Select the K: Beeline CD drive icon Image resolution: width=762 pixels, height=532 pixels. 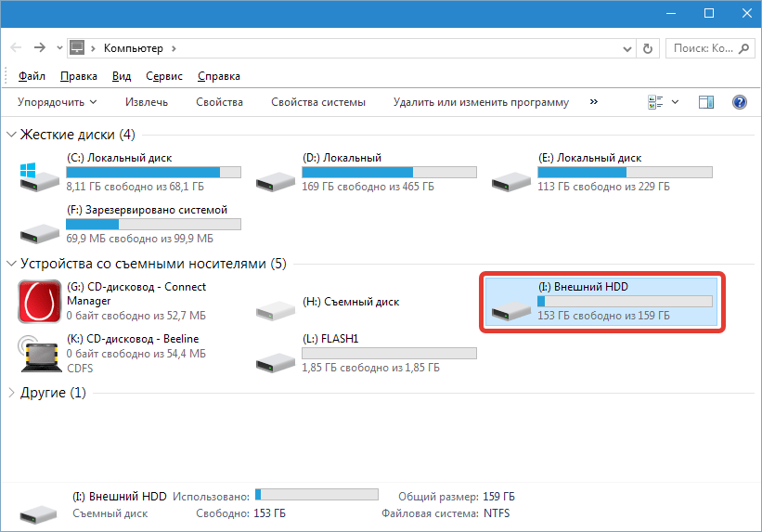click(x=38, y=352)
